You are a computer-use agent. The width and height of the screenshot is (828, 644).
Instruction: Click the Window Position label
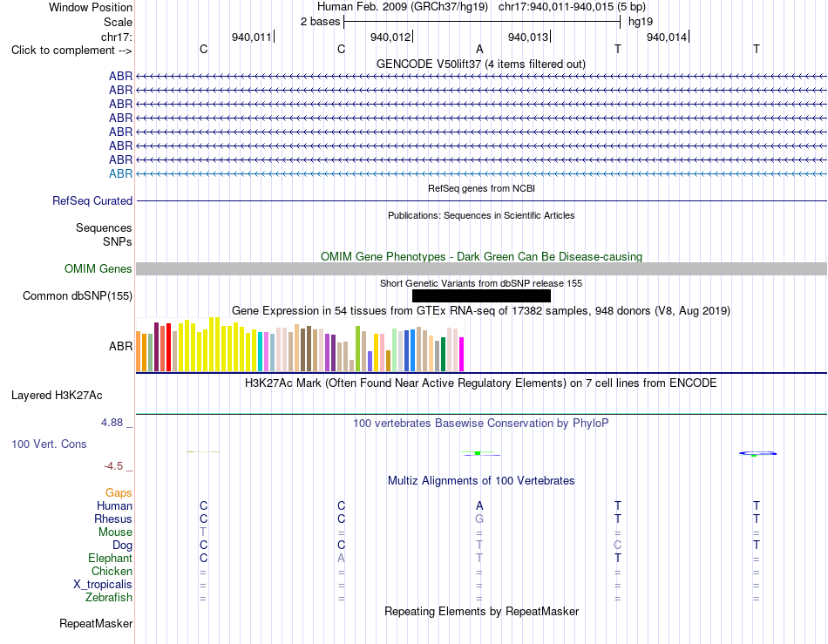(x=91, y=7)
